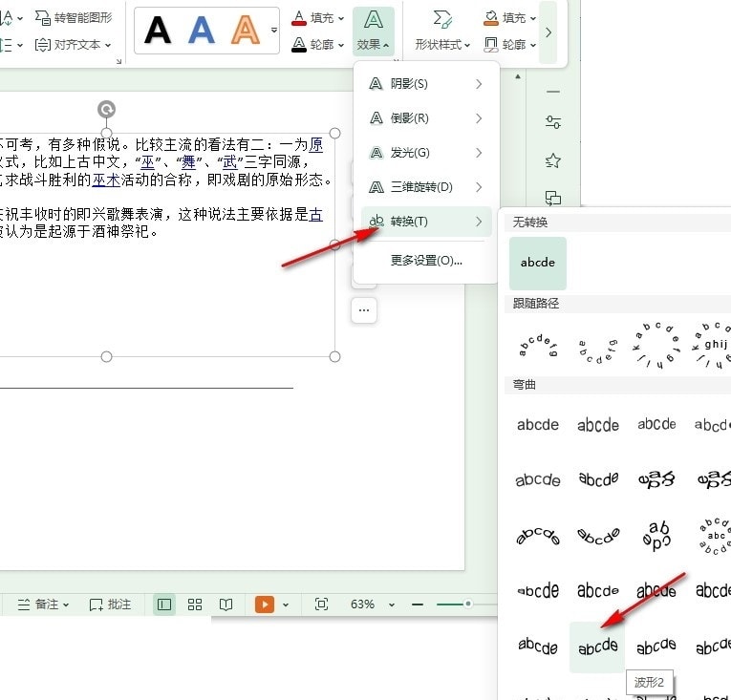731x700 pixels.
Task: Select the first warp effect in second row
Action: [538, 479]
